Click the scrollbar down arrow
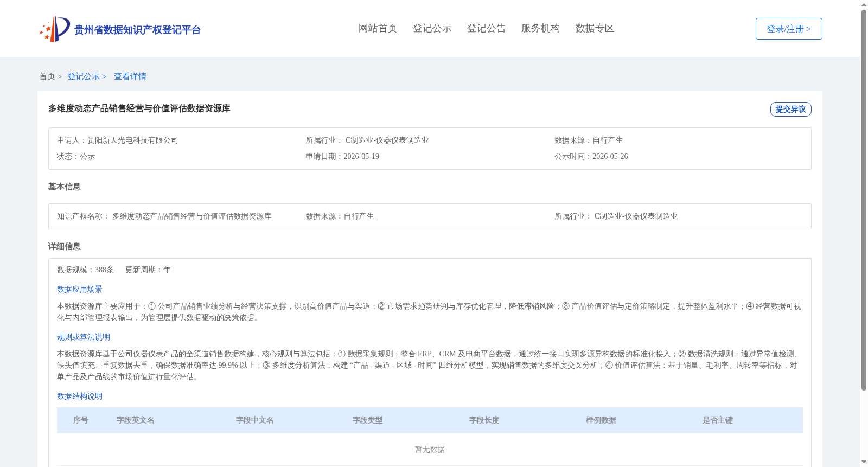The height and width of the screenshot is (467, 868). pyautogui.click(x=864, y=462)
